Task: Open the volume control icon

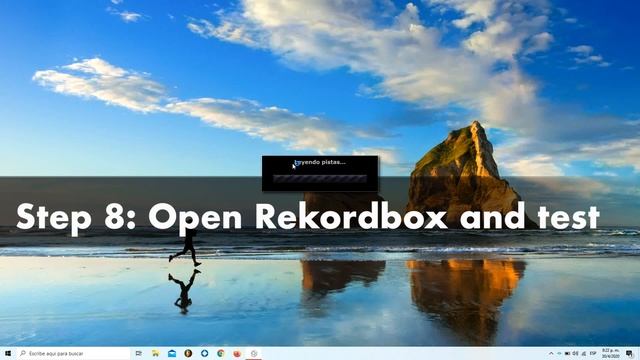Action: pos(575,353)
